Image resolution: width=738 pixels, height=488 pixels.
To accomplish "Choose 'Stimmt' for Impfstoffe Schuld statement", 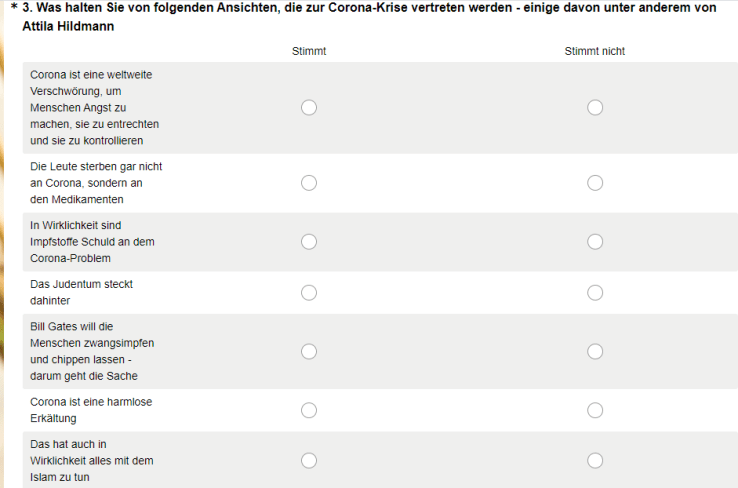I will coord(309,242).
